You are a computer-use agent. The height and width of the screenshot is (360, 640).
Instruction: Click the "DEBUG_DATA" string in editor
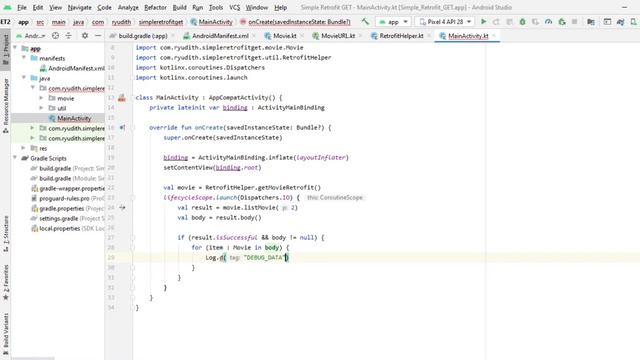pyautogui.click(x=264, y=258)
